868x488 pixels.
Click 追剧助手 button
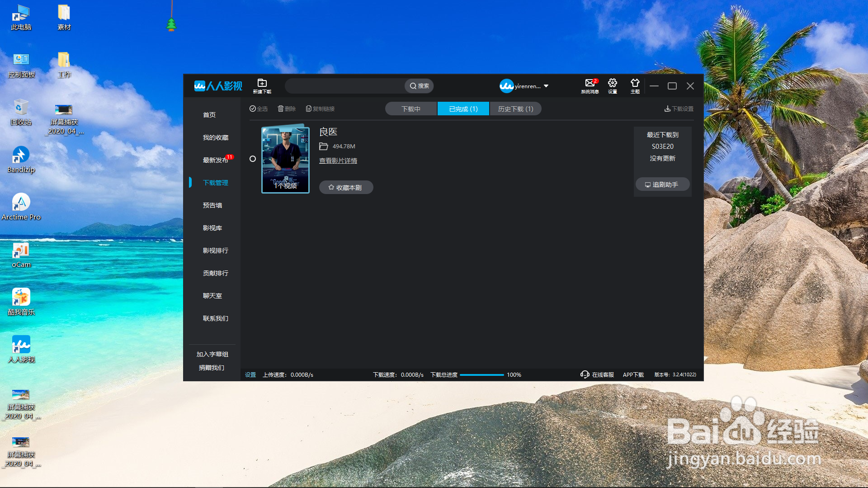coord(662,185)
